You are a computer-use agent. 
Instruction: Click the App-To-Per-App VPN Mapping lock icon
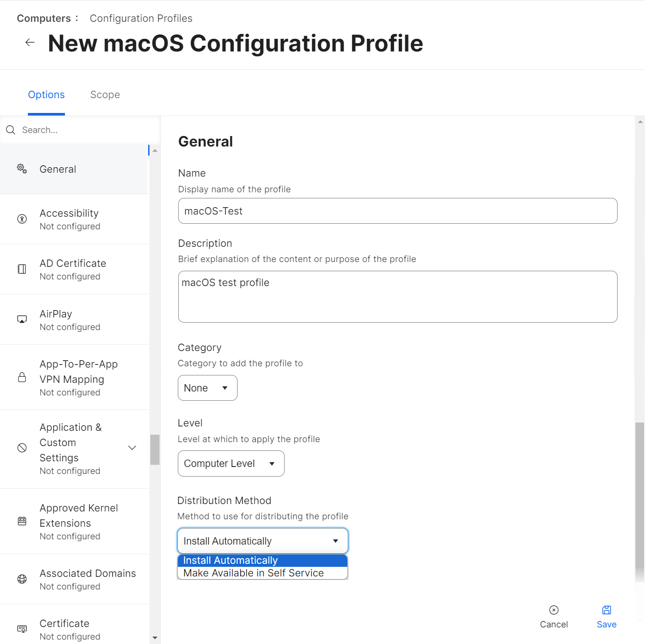pyautogui.click(x=22, y=377)
